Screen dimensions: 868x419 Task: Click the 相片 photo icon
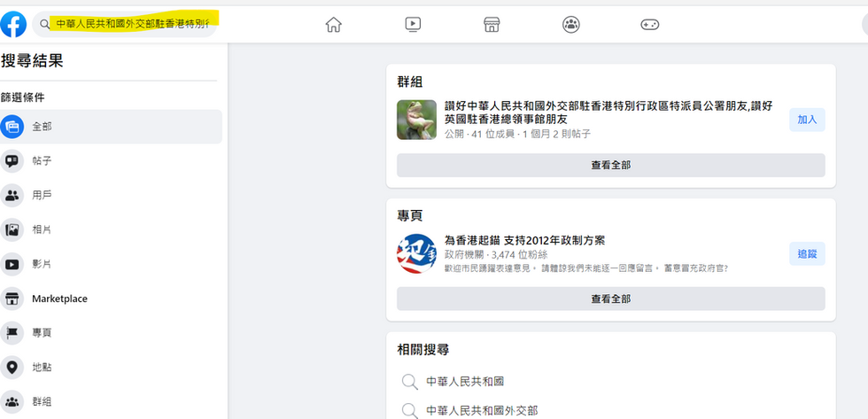point(12,229)
